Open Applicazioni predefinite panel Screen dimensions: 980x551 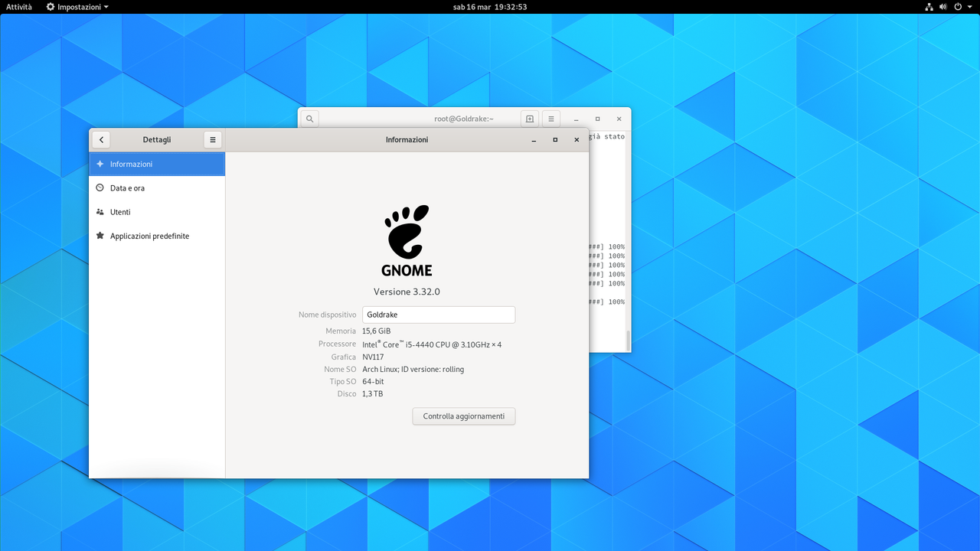[157, 236]
